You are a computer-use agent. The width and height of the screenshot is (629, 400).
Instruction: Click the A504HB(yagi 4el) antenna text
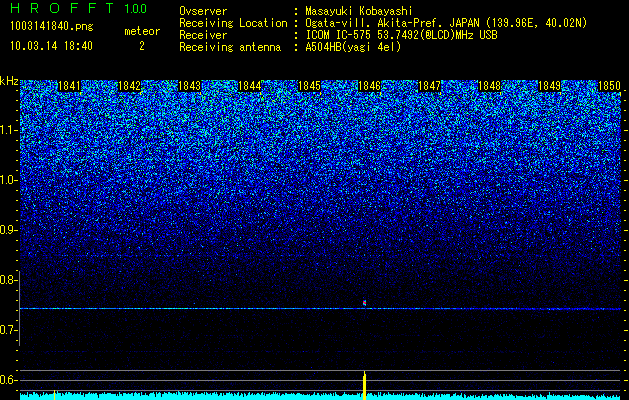[353, 47]
